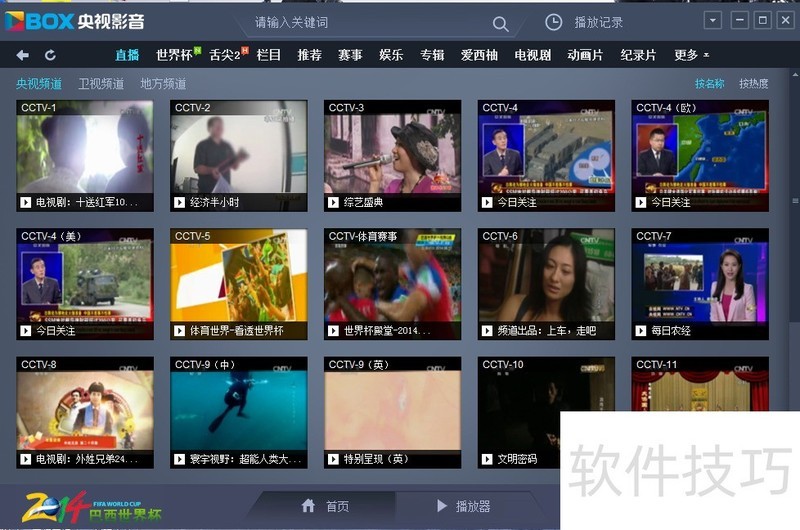Click play icon next to 体育世界-看透世界杯
The width and height of the screenshot is (800, 530).
click(x=179, y=331)
